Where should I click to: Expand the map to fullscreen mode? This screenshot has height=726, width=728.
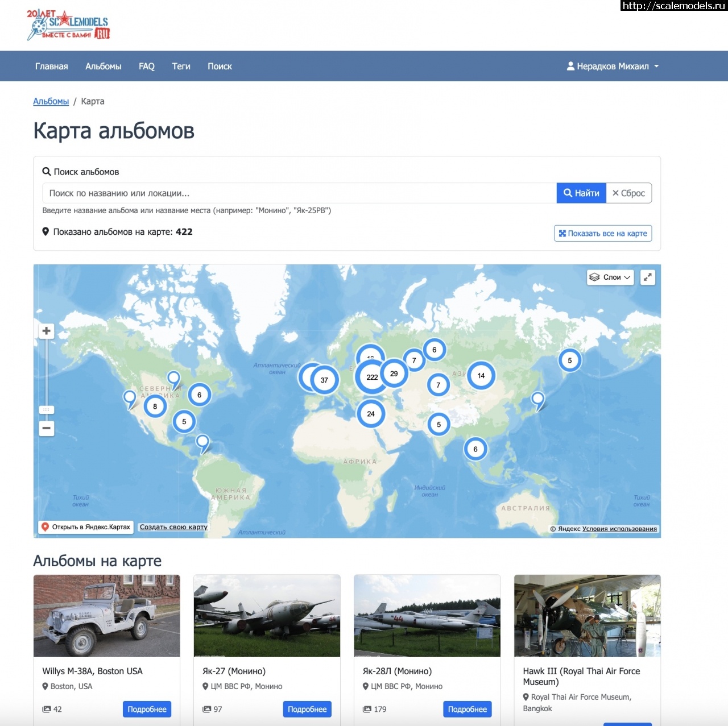click(647, 277)
